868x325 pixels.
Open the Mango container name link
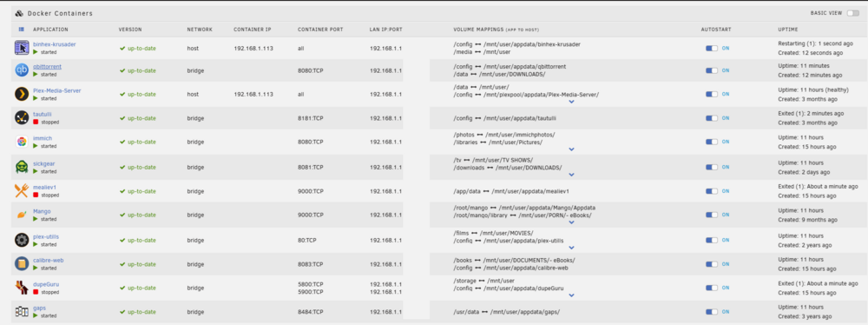click(x=42, y=211)
